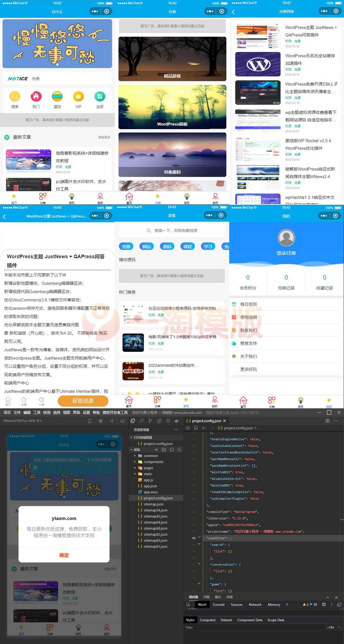Open the debugger vertical three-dot menu
The height and width of the screenshot is (644, 344).
331,605
